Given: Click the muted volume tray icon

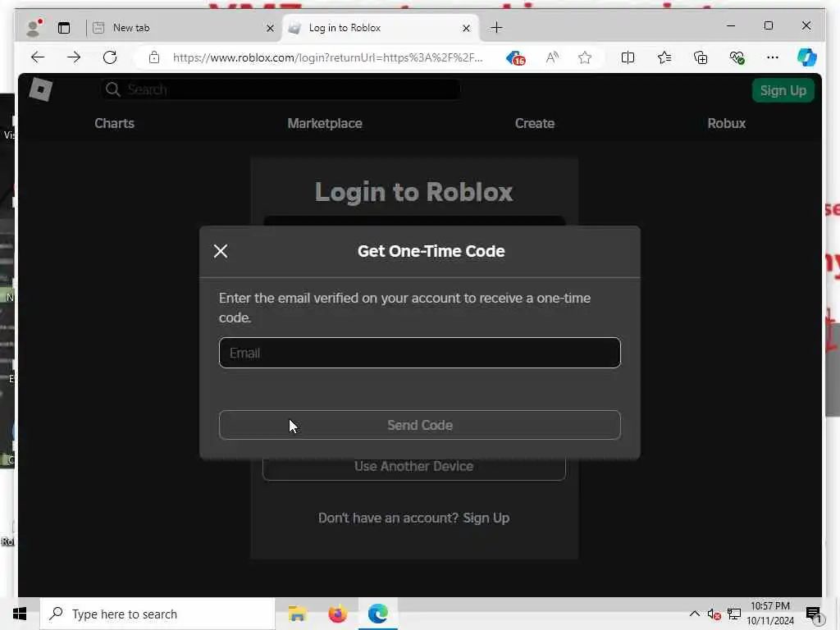Looking at the screenshot, I should (x=714, y=614).
